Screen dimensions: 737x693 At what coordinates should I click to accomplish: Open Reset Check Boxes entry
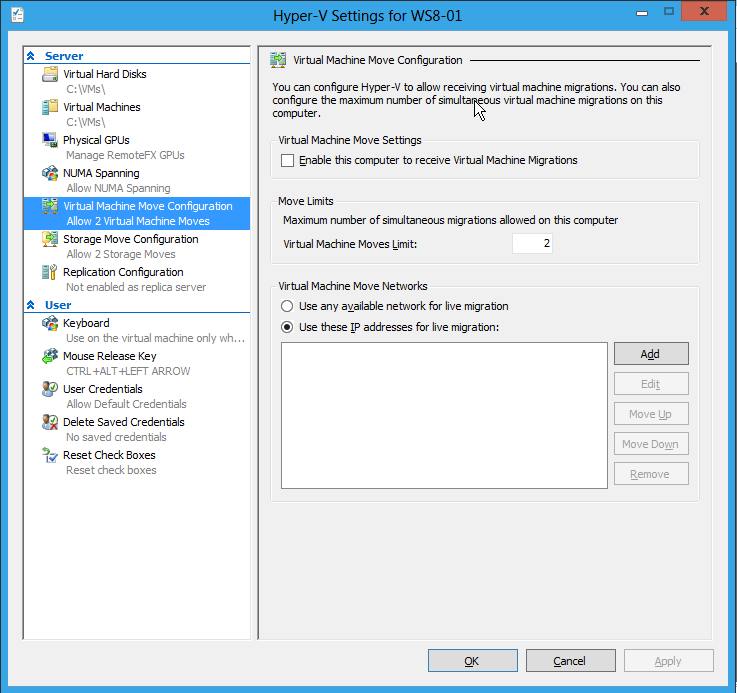coord(137,462)
